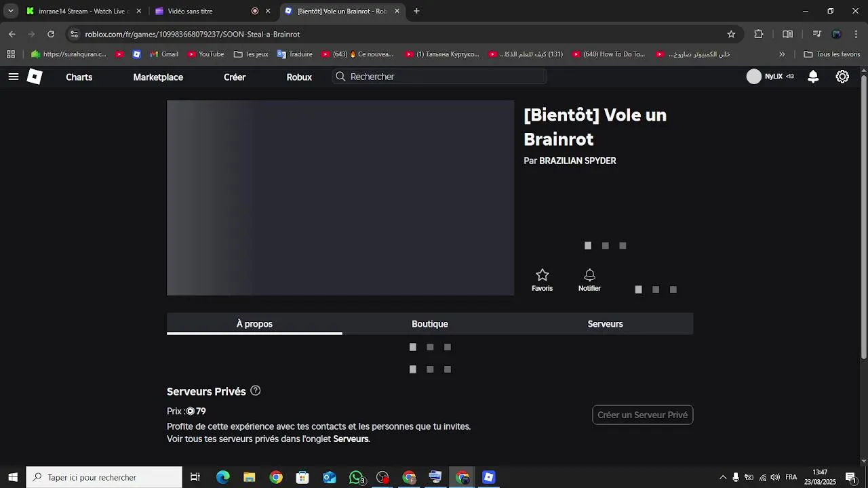Open the tab search dropdown arrow

pyautogui.click(x=10, y=11)
